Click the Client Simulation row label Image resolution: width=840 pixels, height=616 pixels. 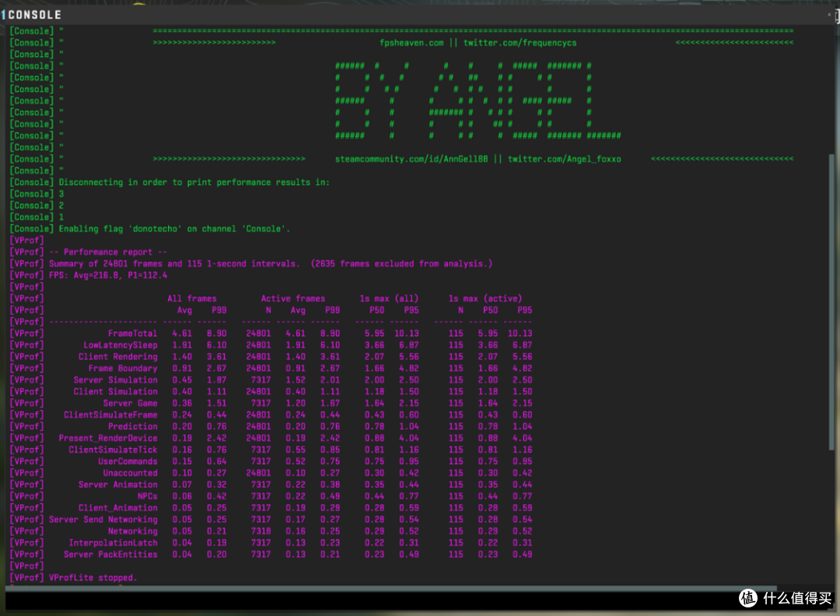tap(116, 391)
